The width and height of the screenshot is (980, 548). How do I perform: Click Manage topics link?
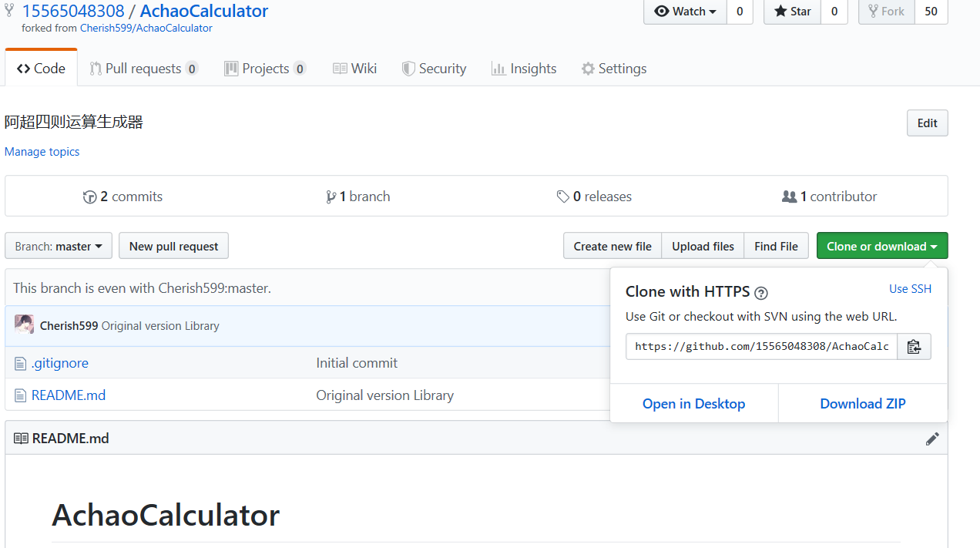pyautogui.click(x=42, y=152)
